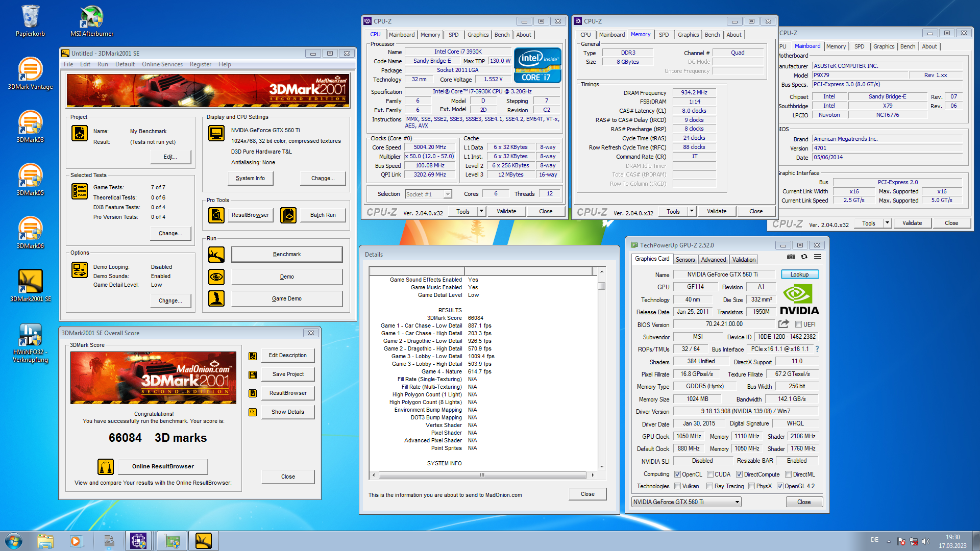Click the Options demo settings icon
980x551 pixels.
coord(80,270)
